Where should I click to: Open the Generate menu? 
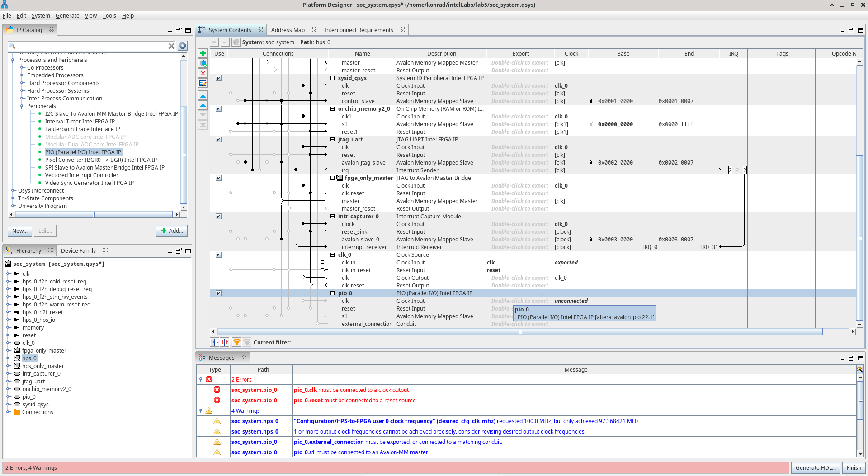coord(67,15)
